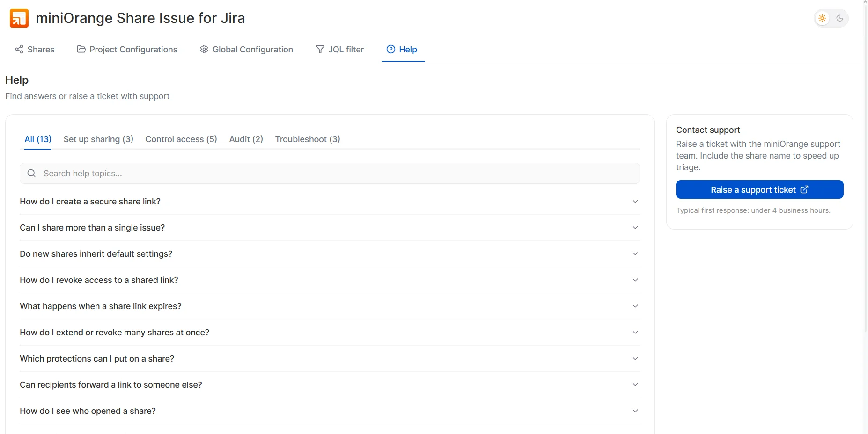Expand 'Can I share more than a single issue?'
The width and height of the screenshot is (868, 434).
[x=330, y=228]
